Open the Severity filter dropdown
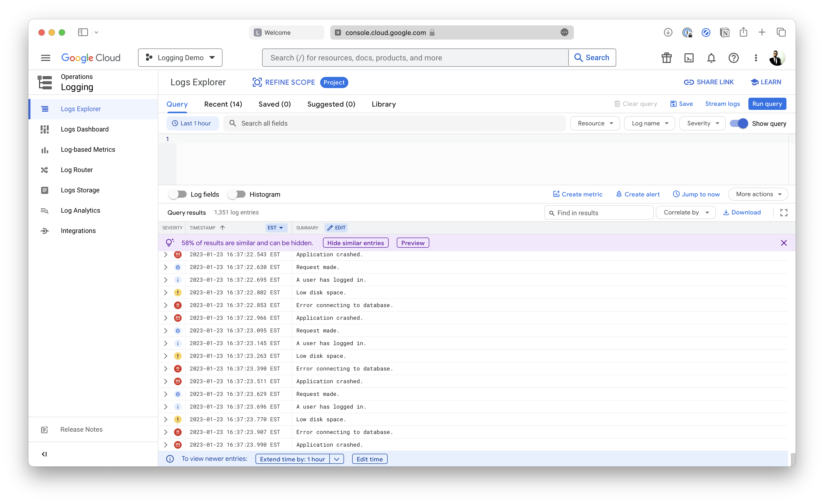The image size is (824, 504). coord(702,123)
